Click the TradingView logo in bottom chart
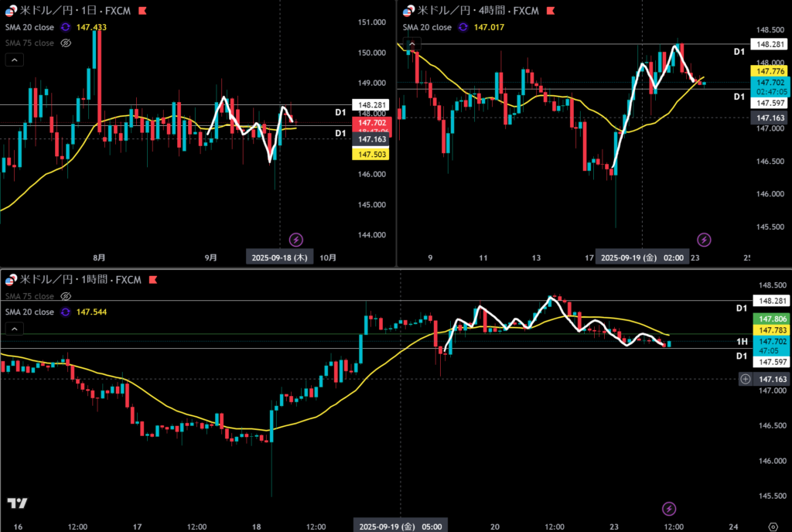Screen dimensions: 792x532 pos(17,503)
